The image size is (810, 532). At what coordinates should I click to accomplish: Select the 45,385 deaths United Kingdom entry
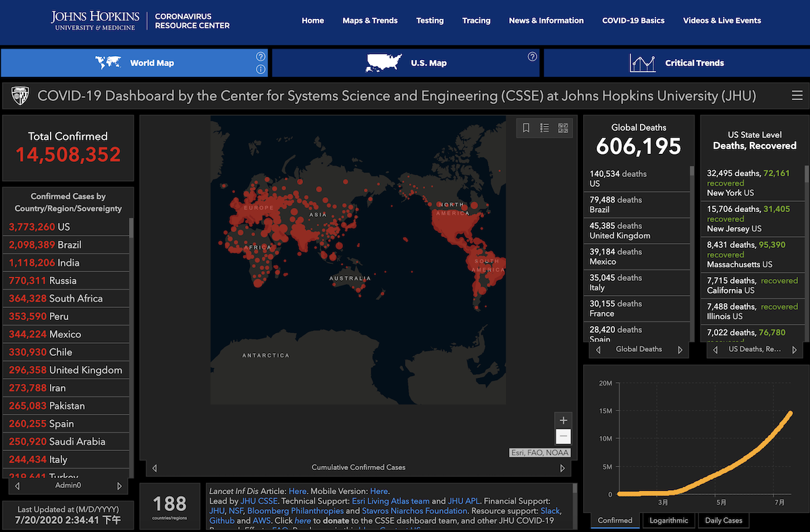[637, 231]
